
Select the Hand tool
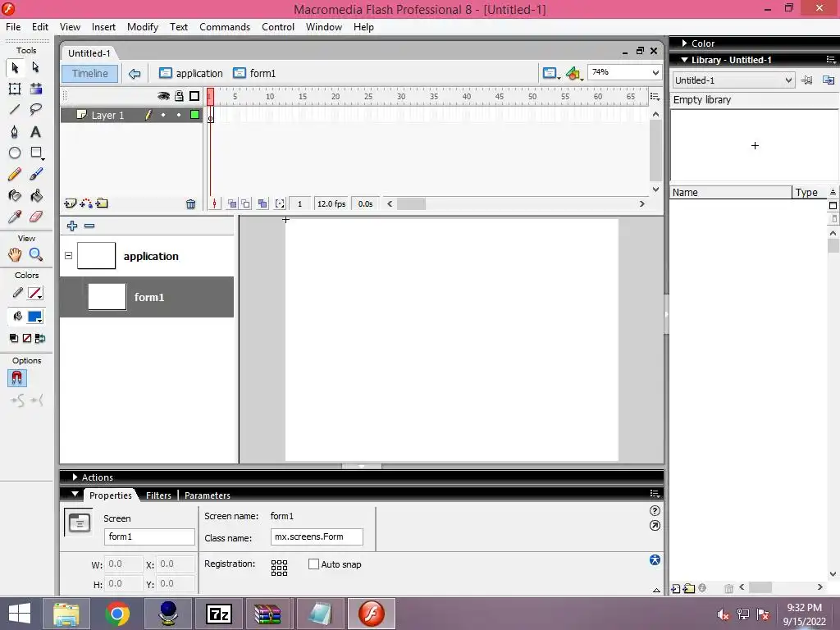[x=15, y=254]
